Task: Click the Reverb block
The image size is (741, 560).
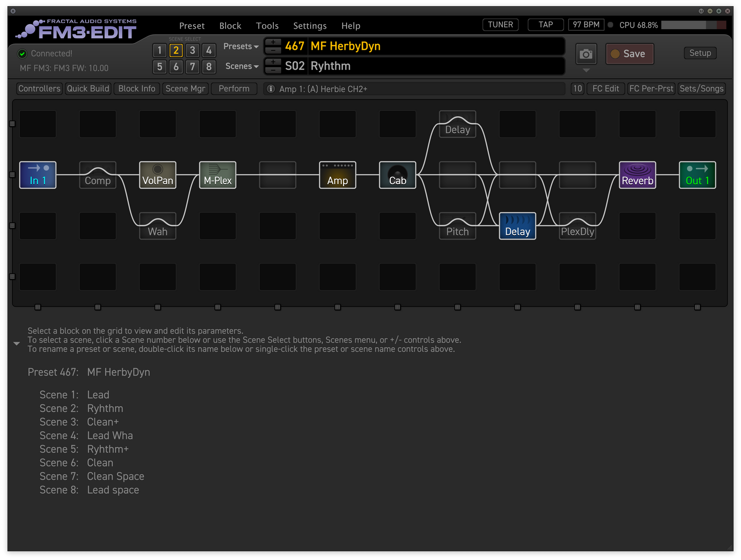Action: (637, 175)
